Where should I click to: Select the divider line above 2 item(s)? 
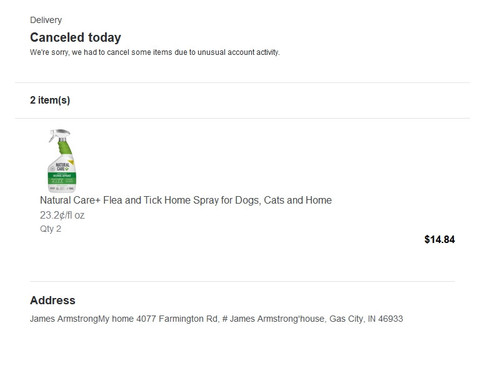(243, 82)
